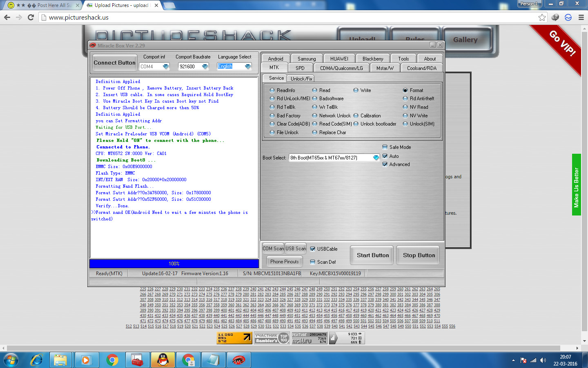Click the blue 100% progress bar

pyautogui.click(x=174, y=264)
